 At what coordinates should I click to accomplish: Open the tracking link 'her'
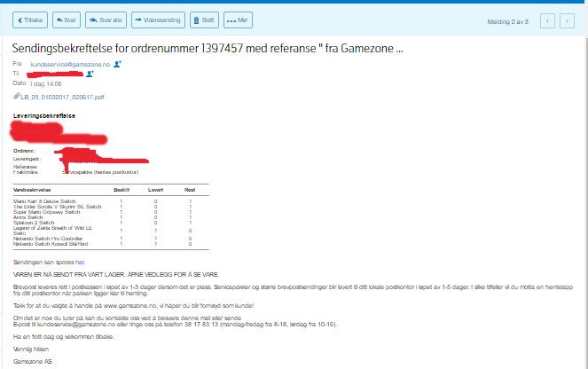pyautogui.click(x=80, y=263)
